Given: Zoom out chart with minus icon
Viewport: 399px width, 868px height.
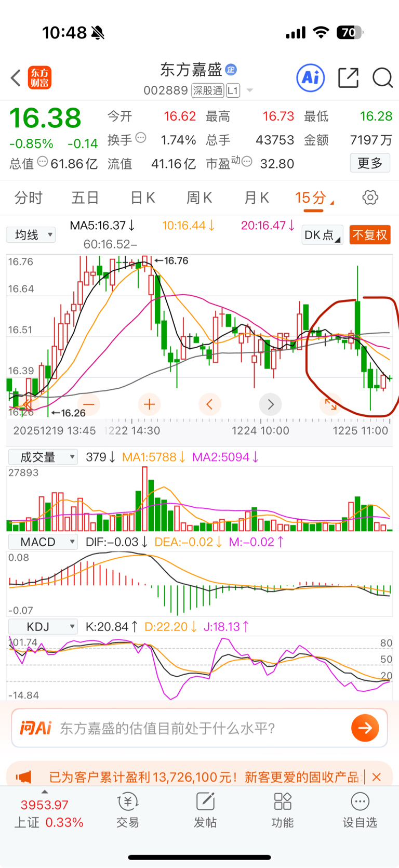Looking at the screenshot, I should 89,404.
